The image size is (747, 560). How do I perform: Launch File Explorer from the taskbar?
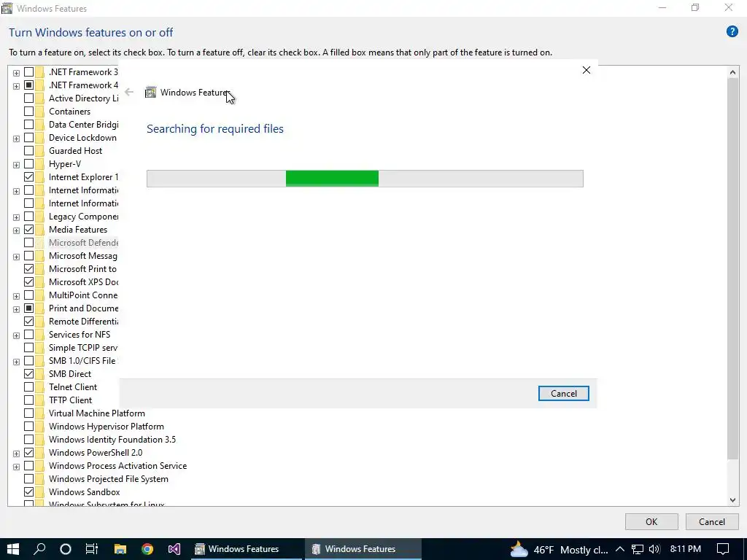[x=120, y=549]
